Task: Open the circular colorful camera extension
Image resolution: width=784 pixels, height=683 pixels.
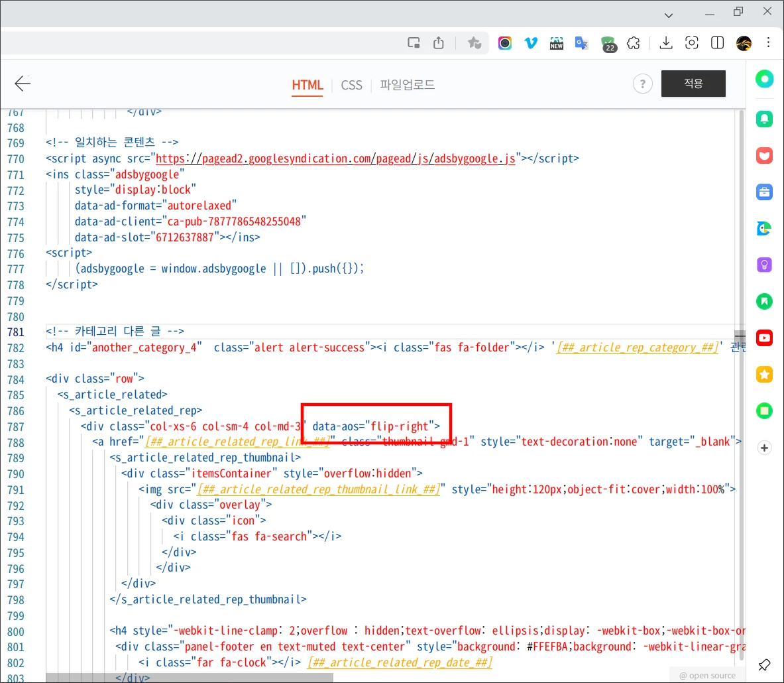Action: pos(505,44)
